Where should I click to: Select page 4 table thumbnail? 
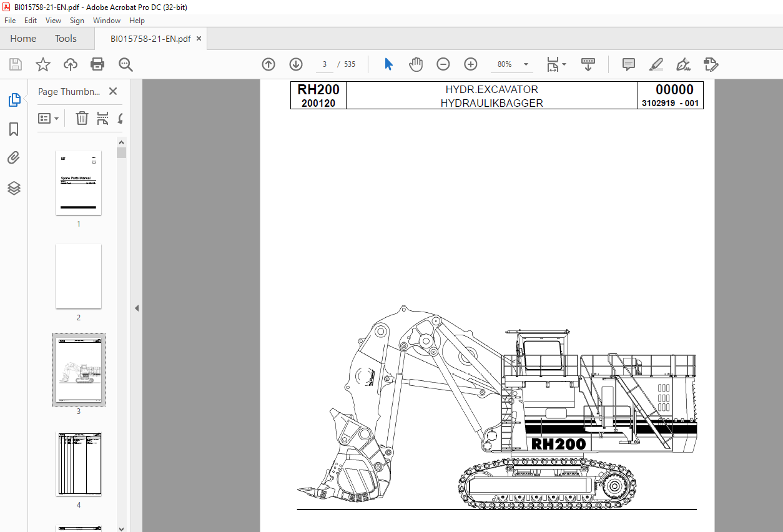tap(79, 464)
